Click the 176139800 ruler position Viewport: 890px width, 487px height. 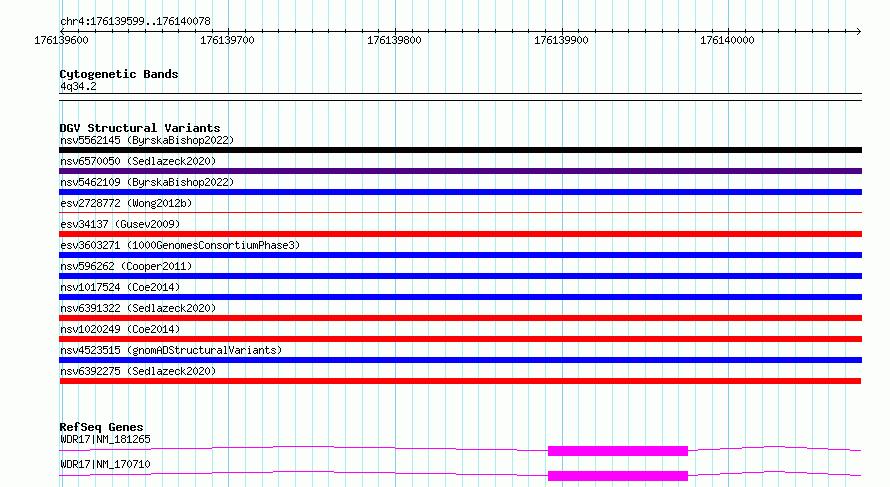[x=394, y=40]
